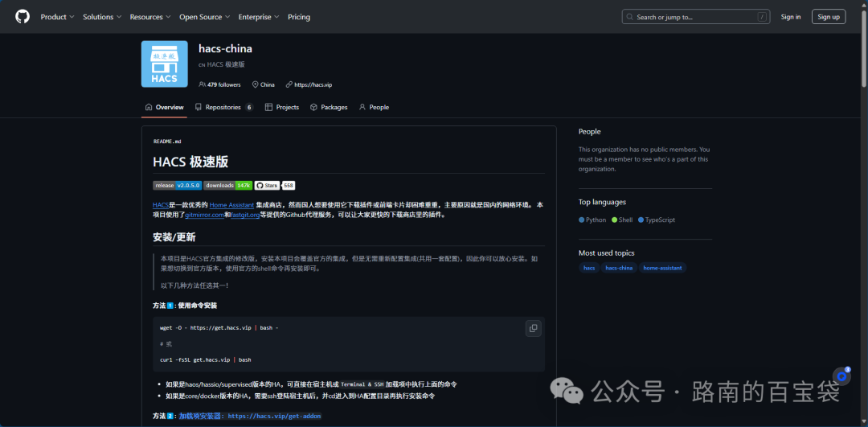Click the Sign up button
Image resolution: width=868 pixels, height=427 pixels.
coord(829,17)
